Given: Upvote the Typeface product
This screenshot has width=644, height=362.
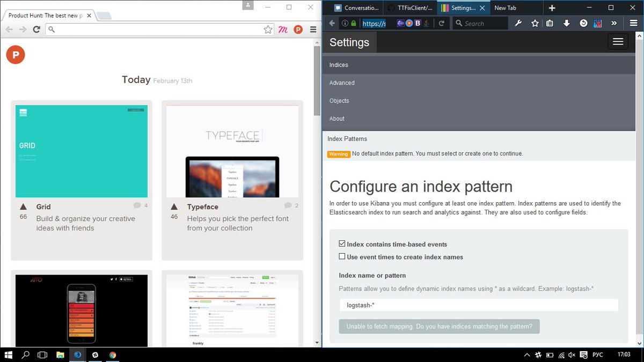Looking at the screenshot, I should pos(174,207).
